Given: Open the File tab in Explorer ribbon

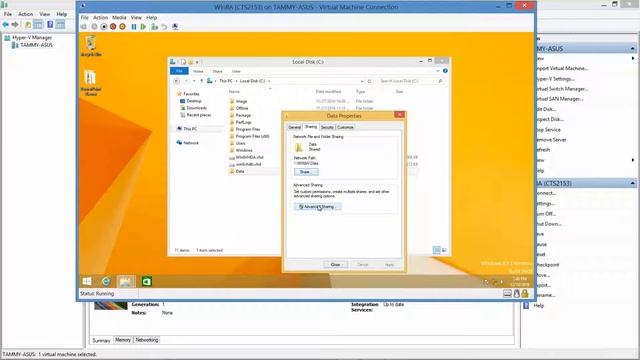Looking at the screenshot, I should pyautogui.click(x=179, y=71).
